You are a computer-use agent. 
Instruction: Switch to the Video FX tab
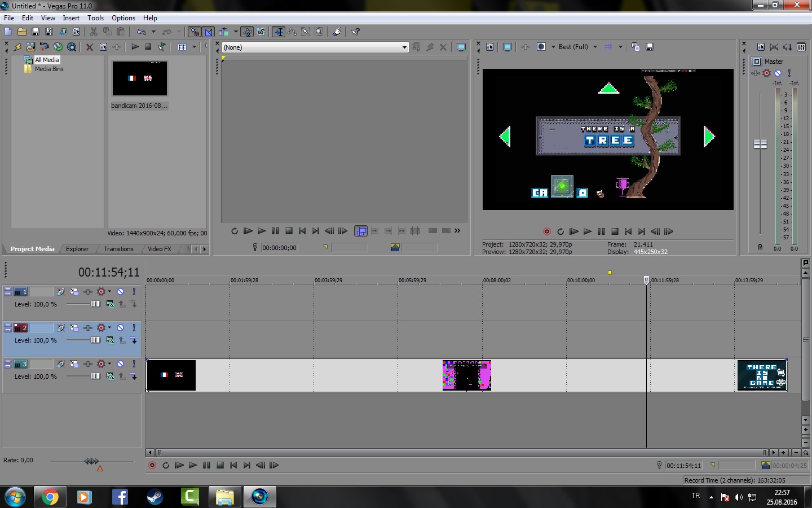160,249
